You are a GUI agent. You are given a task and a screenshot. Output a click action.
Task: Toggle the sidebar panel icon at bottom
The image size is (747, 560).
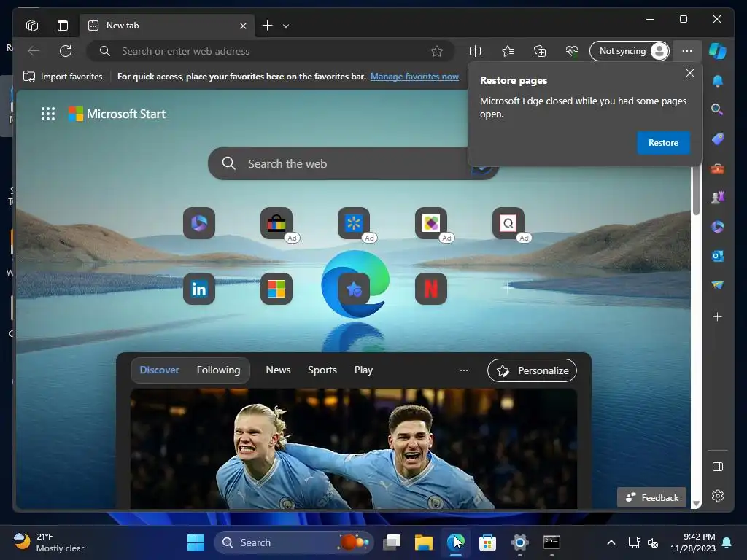(x=718, y=467)
